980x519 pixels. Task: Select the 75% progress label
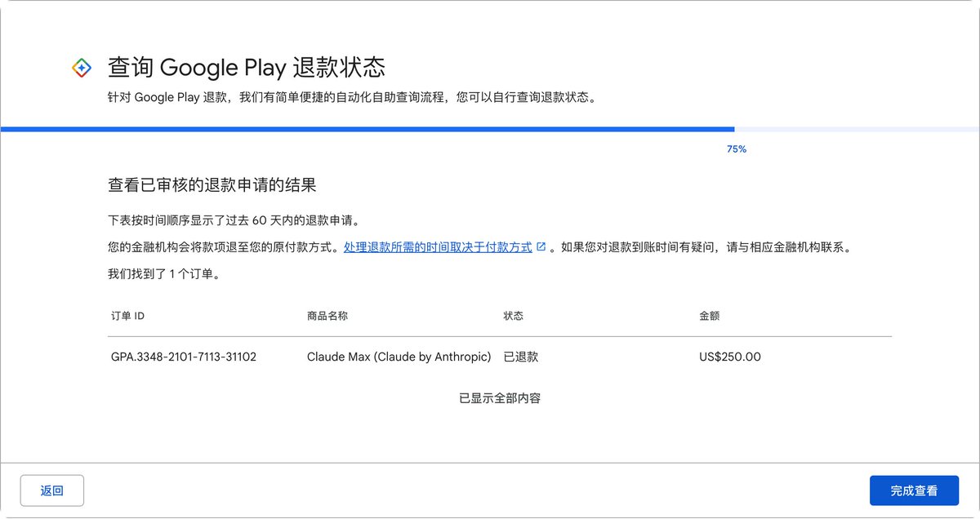737,149
